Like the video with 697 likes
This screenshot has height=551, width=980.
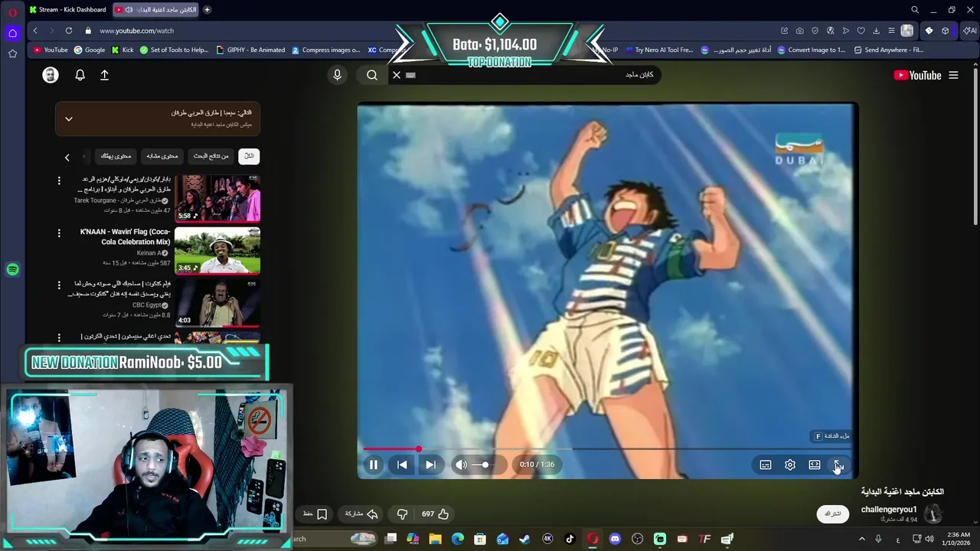pos(436,514)
